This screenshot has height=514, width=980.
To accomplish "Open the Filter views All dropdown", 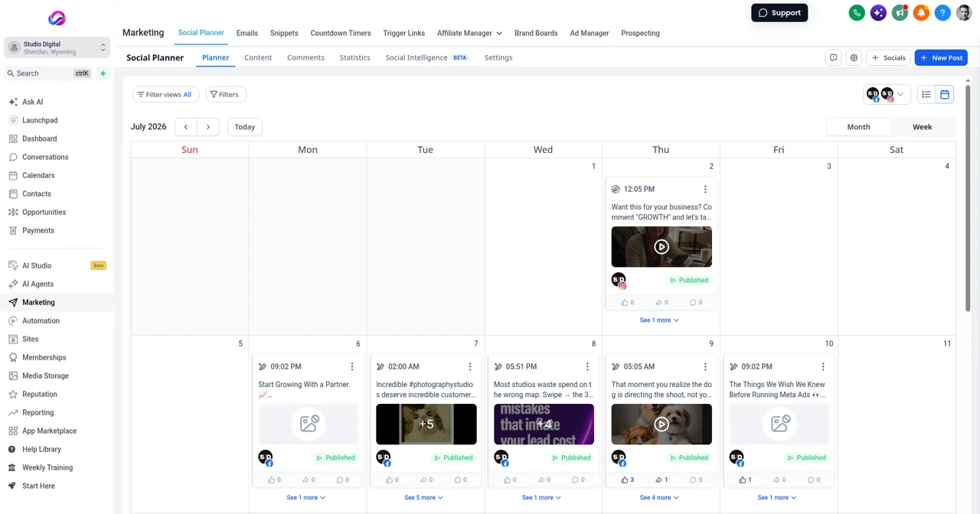I will (x=165, y=95).
